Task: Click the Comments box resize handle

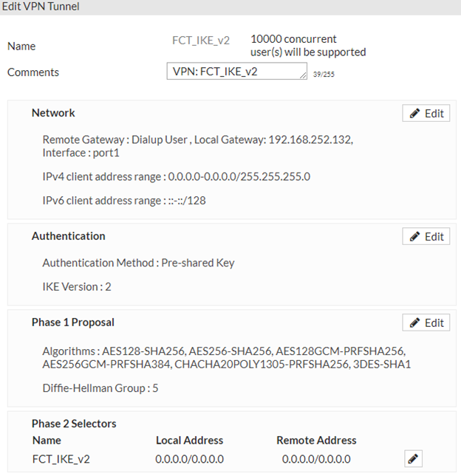Action: (304, 76)
